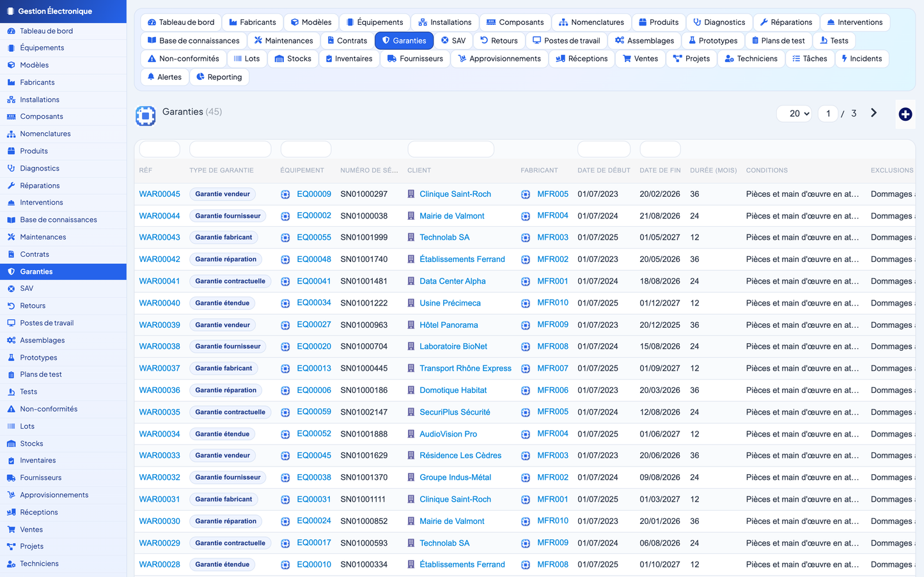Open warranty record WAR00043
924x577 pixels.
160,237
